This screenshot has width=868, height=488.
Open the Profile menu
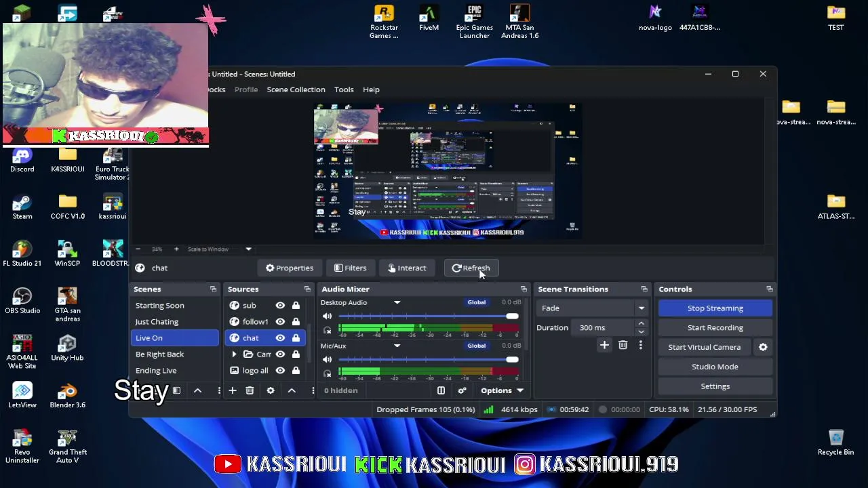click(246, 89)
